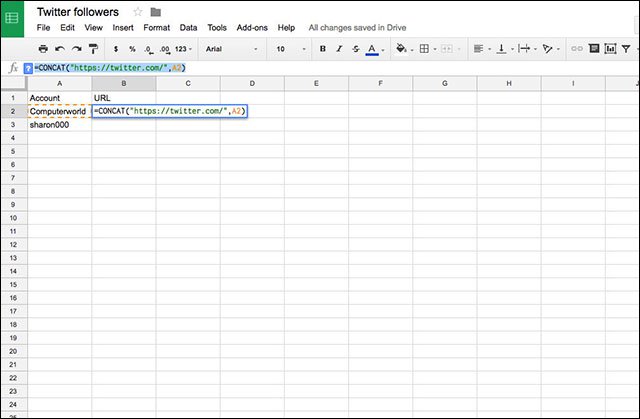Image resolution: width=640 pixels, height=419 pixels.
Task: Open the Arial font dropdown
Action: click(231, 49)
